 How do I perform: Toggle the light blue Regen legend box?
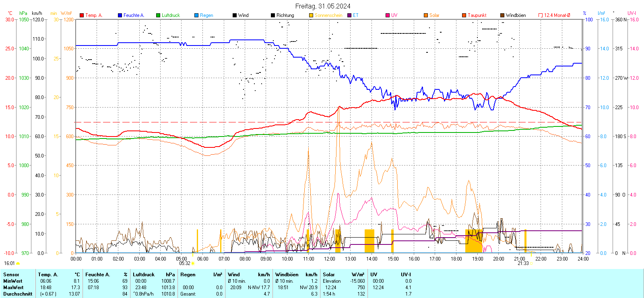click(196, 15)
